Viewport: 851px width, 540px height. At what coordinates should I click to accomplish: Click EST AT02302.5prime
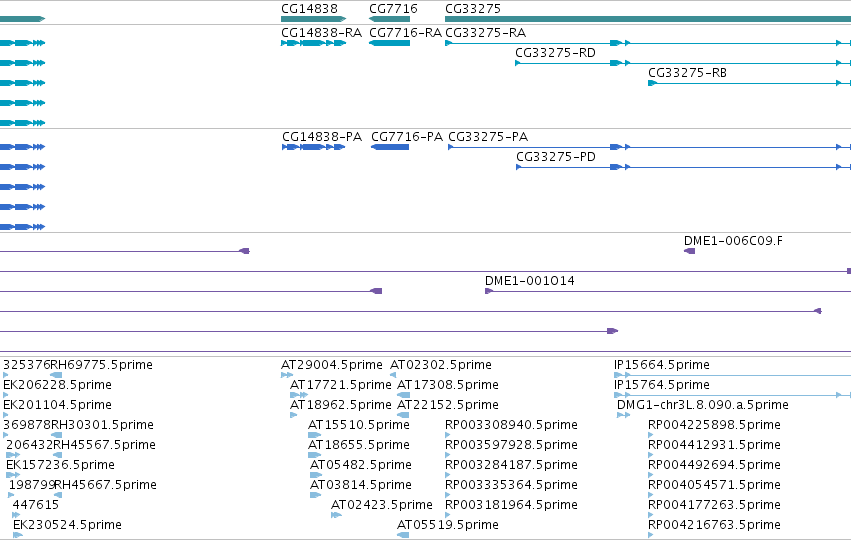(x=441, y=365)
